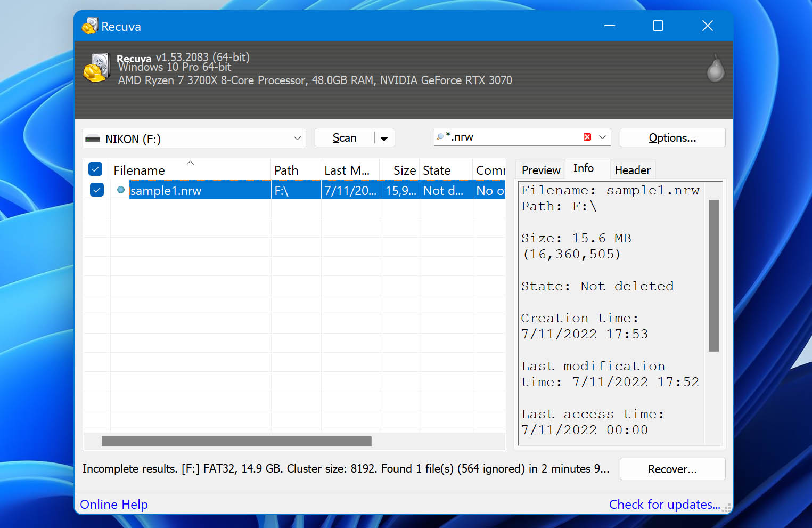Image resolution: width=812 pixels, height=528 pixels.
Task: Click the Not d... state cell
Action: click(446, 190)
